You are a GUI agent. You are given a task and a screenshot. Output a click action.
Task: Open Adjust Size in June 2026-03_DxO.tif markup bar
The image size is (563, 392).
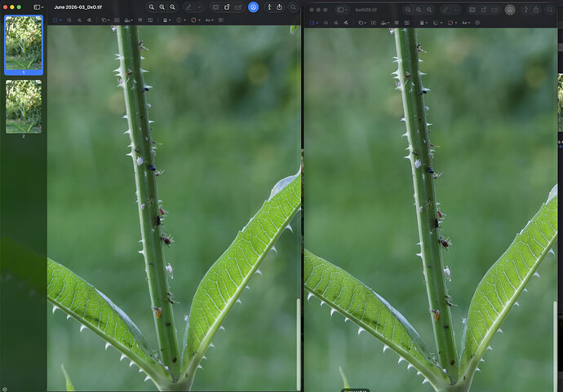tap(150, 20)
